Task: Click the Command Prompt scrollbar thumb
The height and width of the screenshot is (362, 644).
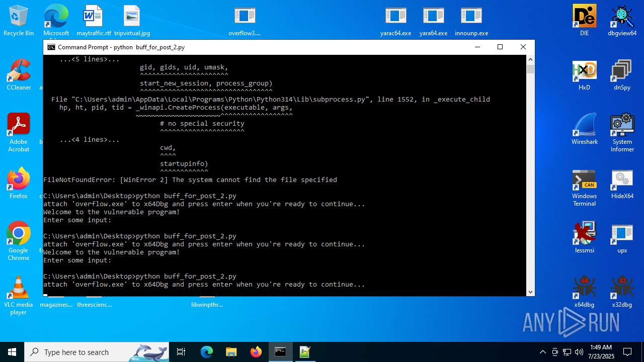Action: click(530, 69)
